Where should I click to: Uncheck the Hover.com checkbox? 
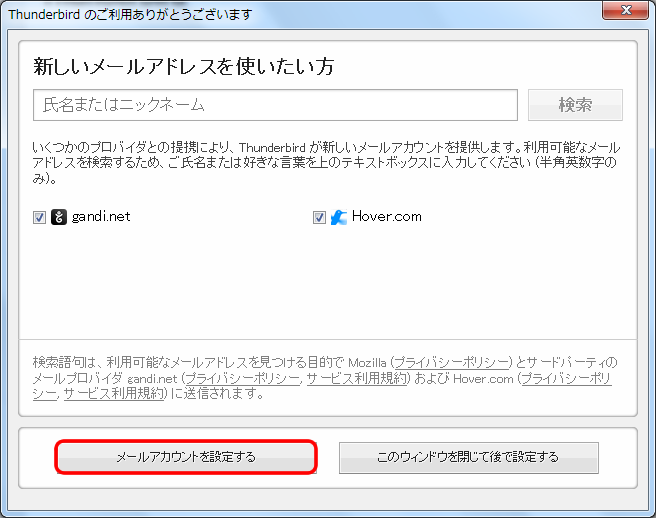point(320,217)
